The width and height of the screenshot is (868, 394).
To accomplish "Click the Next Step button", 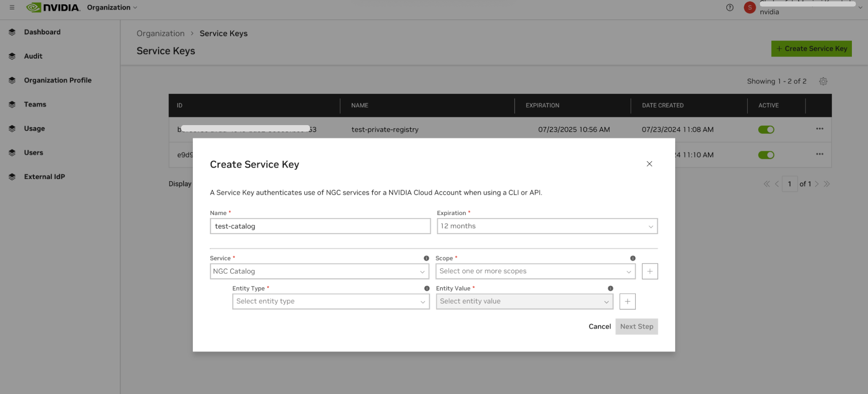I will point(637,327).
